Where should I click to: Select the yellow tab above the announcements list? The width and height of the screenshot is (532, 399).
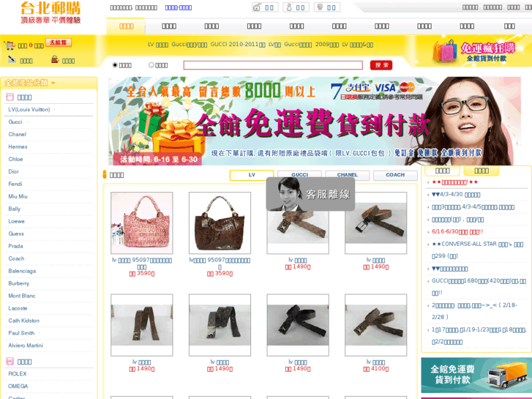[482, 171]
